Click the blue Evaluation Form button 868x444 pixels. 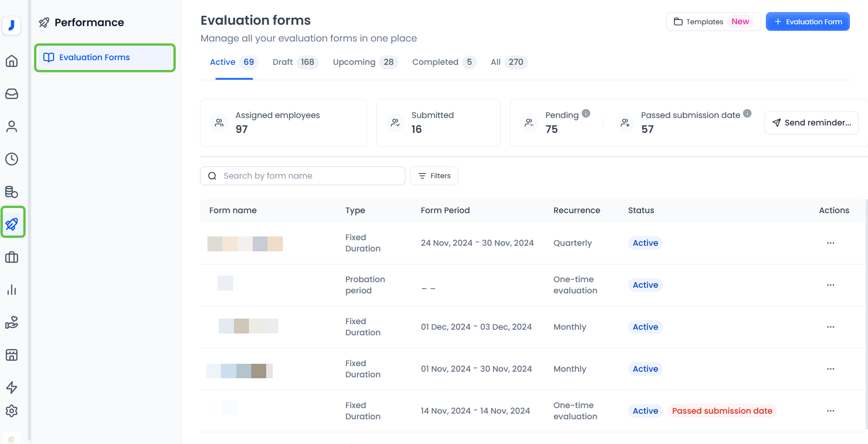point(807,22)
